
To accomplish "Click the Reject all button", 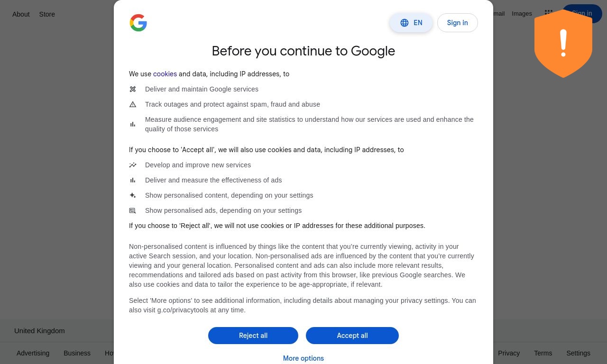I will coord(253,336).
